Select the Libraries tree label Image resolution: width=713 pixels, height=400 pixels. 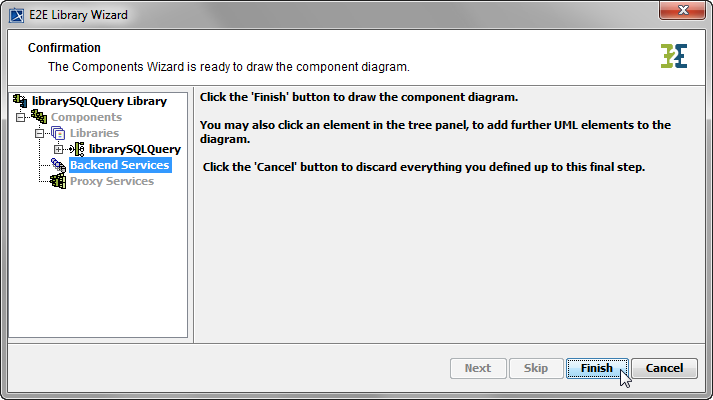94,133
